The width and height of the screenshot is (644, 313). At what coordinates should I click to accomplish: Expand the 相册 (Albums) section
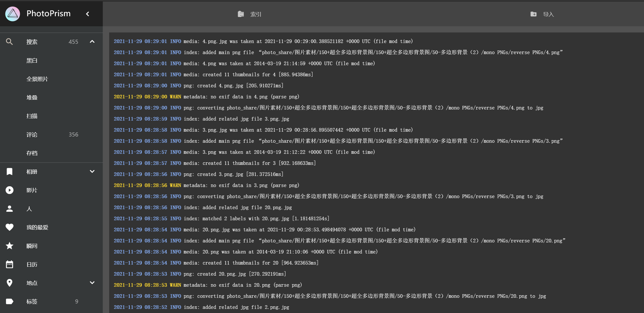click(92, 172)
